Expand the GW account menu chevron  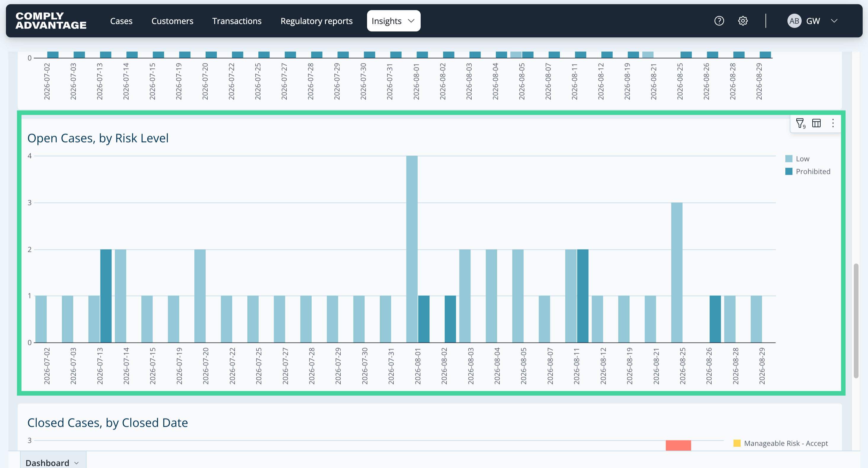[x=834, y=21]
